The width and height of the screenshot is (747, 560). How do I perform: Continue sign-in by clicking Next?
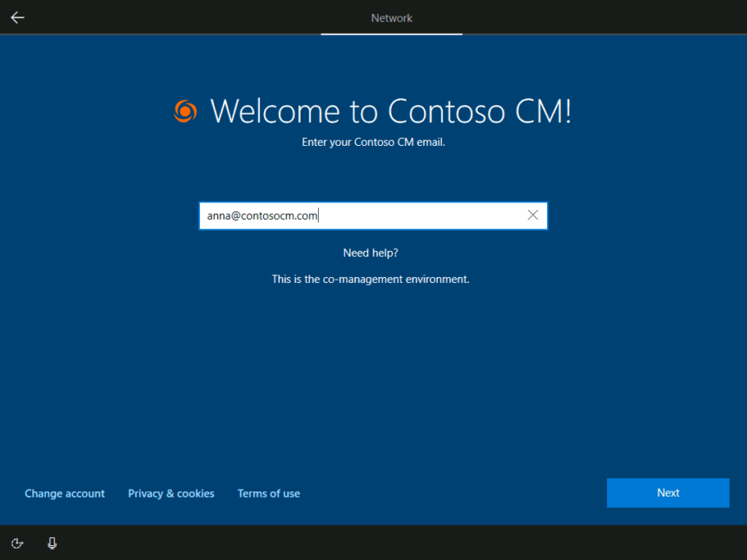667,492
